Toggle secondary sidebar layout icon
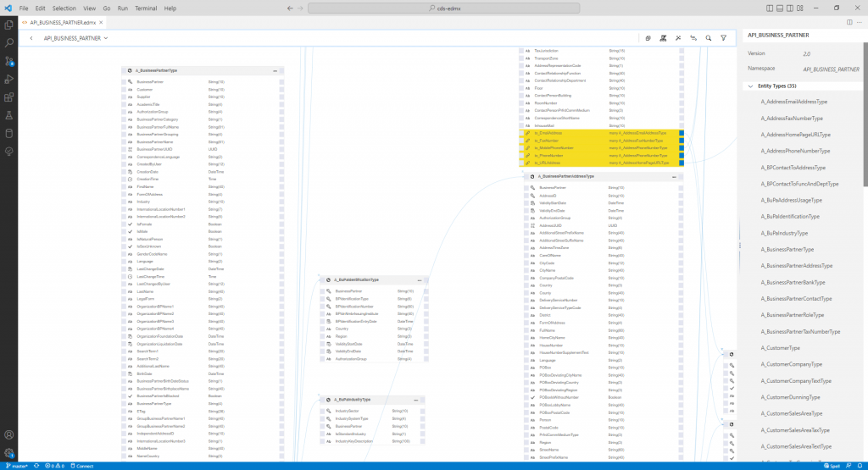The height and width of the screenshot is (470, 868). (790, 8)
